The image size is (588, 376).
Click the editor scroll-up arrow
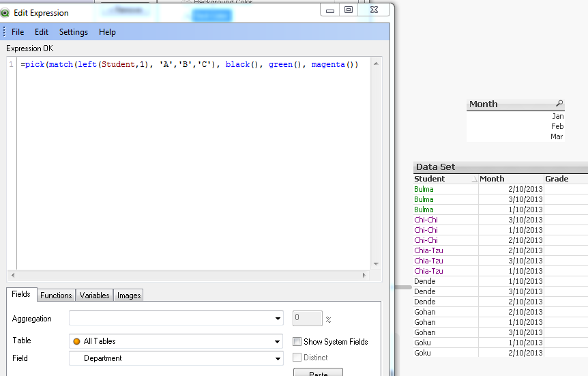click(x=376, y=63)
